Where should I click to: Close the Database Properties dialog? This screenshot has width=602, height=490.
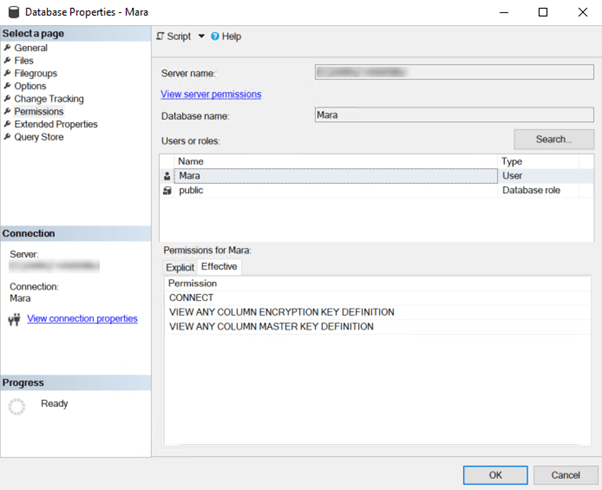coord(582,12)
